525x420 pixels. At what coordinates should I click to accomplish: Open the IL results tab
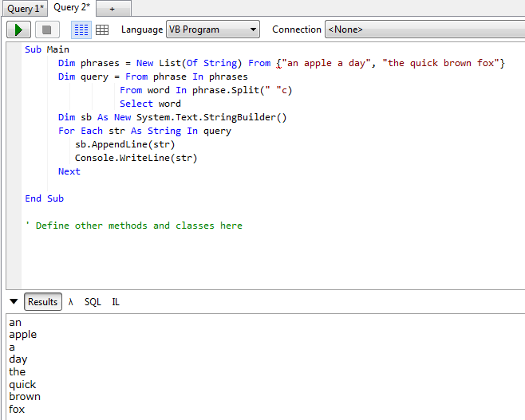116,302
